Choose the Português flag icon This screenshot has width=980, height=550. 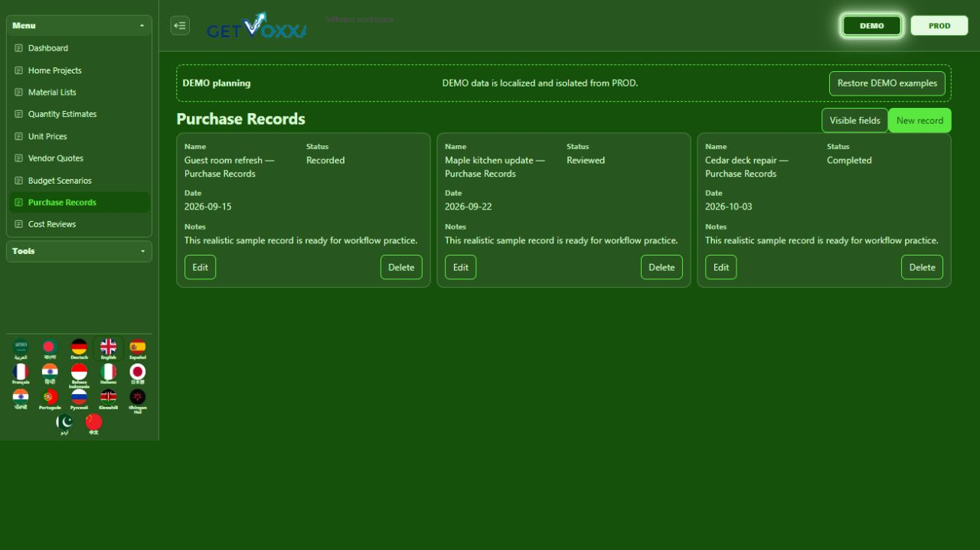(x=50, y=399)
